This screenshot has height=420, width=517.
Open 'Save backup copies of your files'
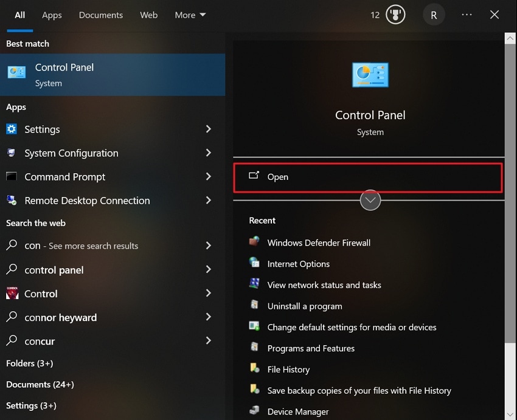tap(359, 391)
